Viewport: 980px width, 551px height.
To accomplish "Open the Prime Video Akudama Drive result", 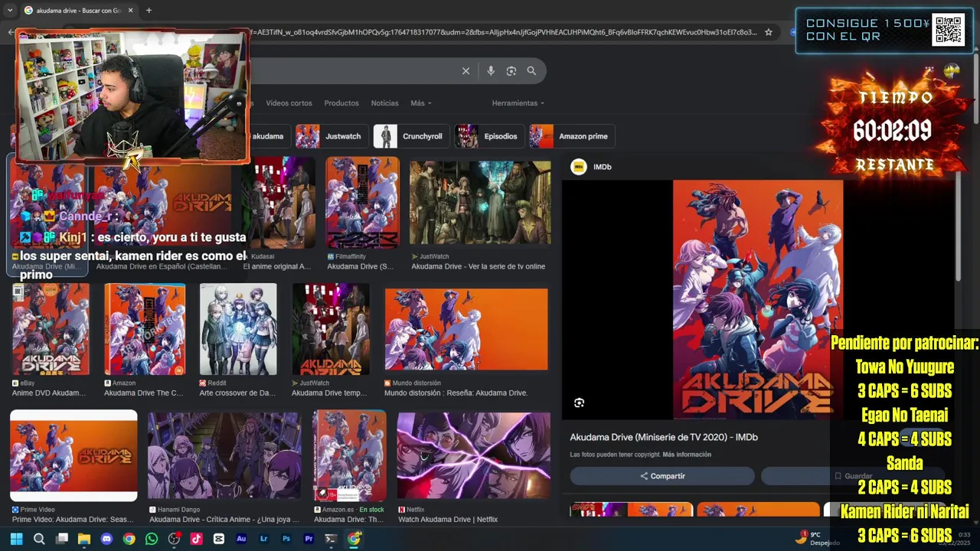I will 73,466.
